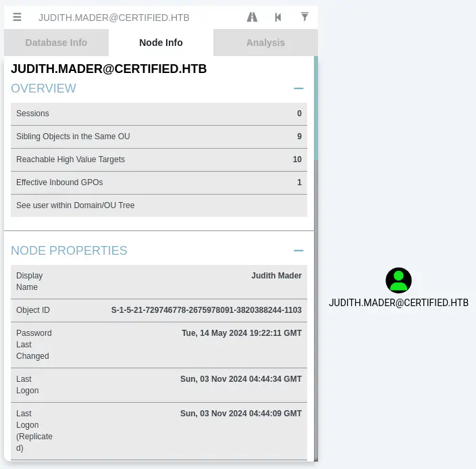This screenshot has height=469, width=476.
Task: Select the green user node icon on graph
Action: coord(398,280)
